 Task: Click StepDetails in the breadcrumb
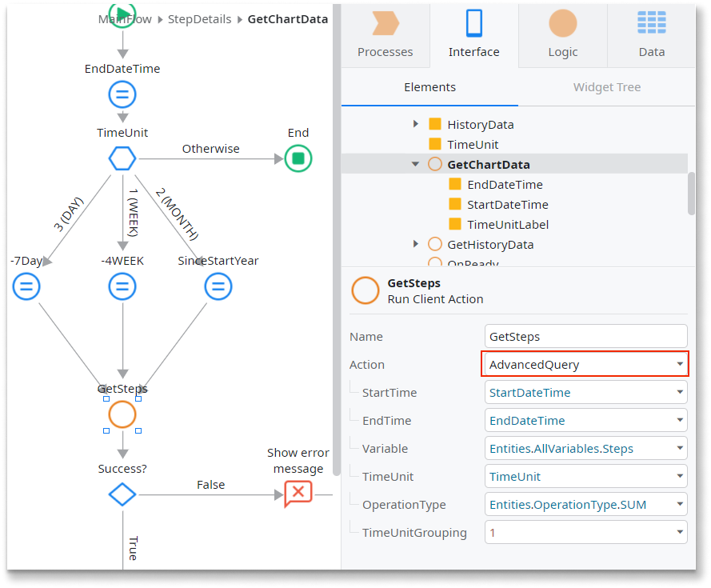[199, 18]
